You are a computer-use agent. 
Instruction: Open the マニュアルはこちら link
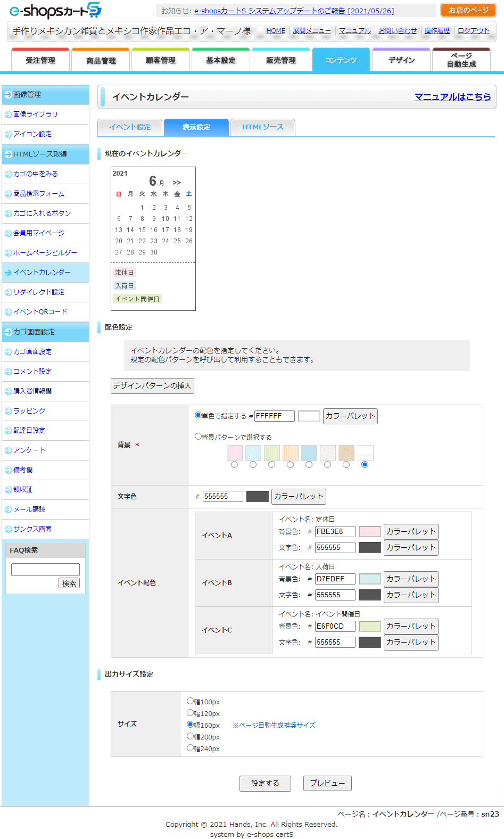coord(452,97)
